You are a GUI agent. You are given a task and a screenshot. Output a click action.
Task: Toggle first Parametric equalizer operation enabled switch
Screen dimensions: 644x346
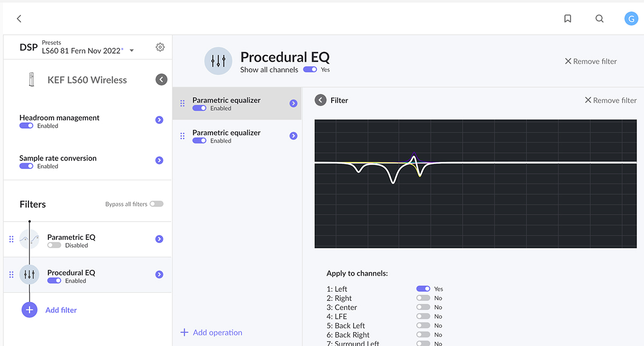click(x=200, y=108)
